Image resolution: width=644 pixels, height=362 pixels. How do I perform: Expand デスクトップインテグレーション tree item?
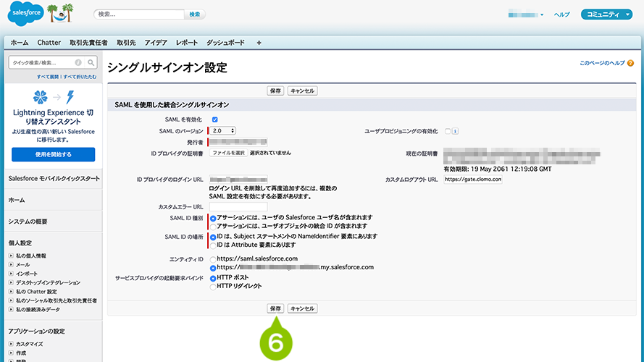tap(11, 282)
